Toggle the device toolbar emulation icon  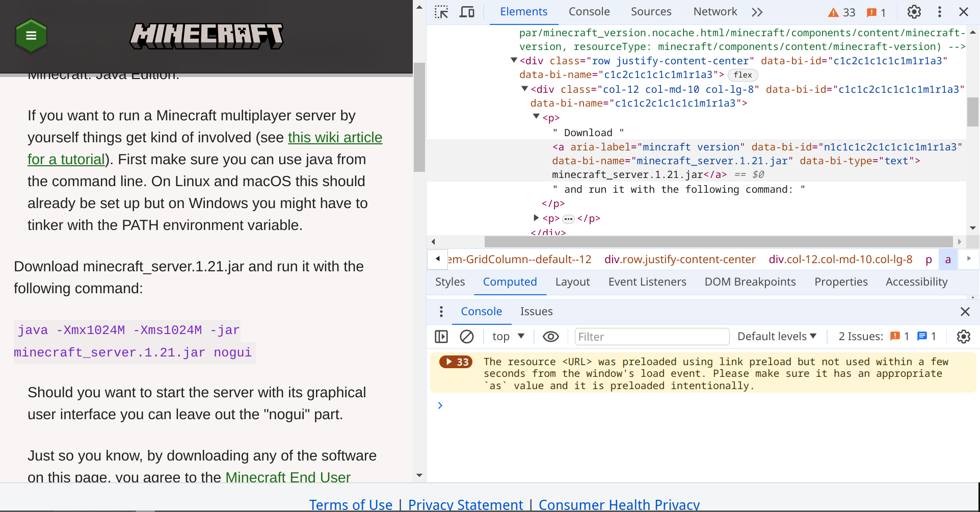(x=467, y=12)
